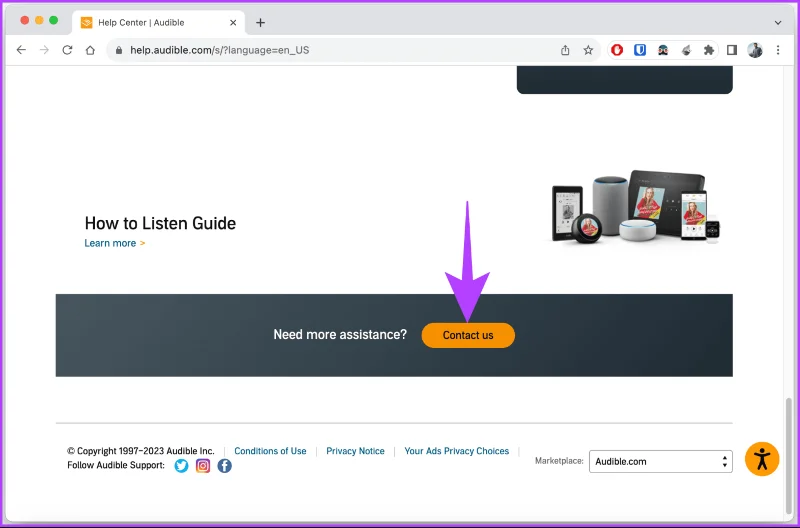Go to the browser home page

(90, 50)
